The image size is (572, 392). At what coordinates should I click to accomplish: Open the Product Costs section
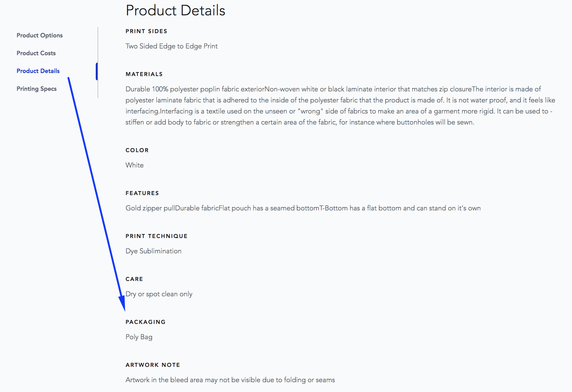point(36,53)
